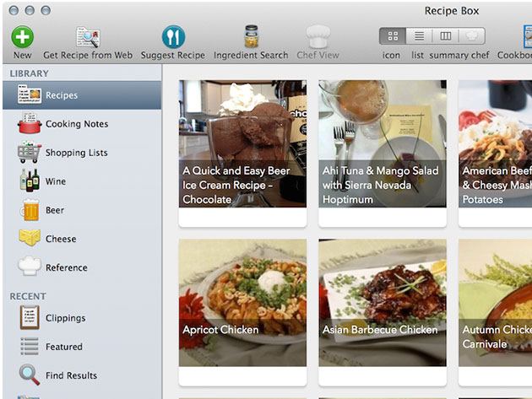The image size is (532, 399).
Task: Open the Wine section label
Action: (x=56, y=181)
